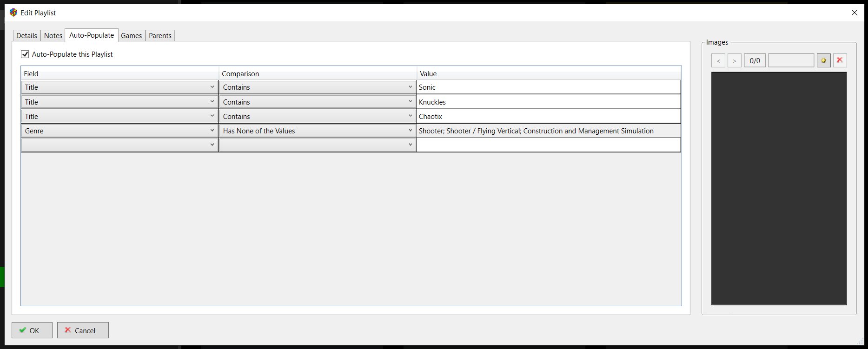This screenshot has width=868, height=349.
Task: Click the dark image preview area
Action: click(779, 188)
